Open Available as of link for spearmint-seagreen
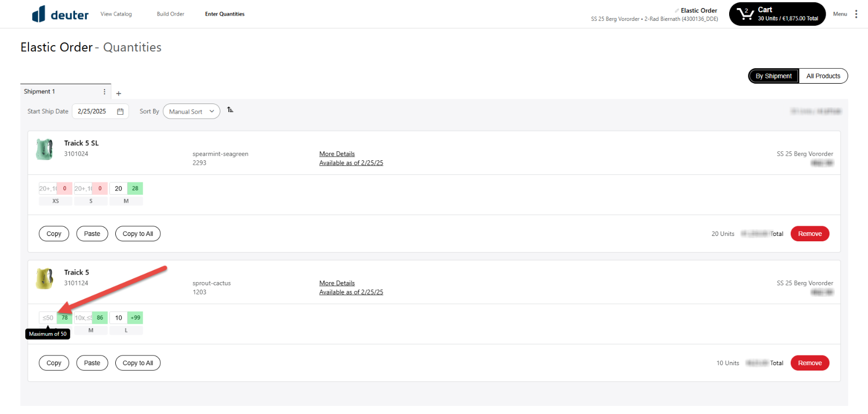 click(x=351, y=163)
